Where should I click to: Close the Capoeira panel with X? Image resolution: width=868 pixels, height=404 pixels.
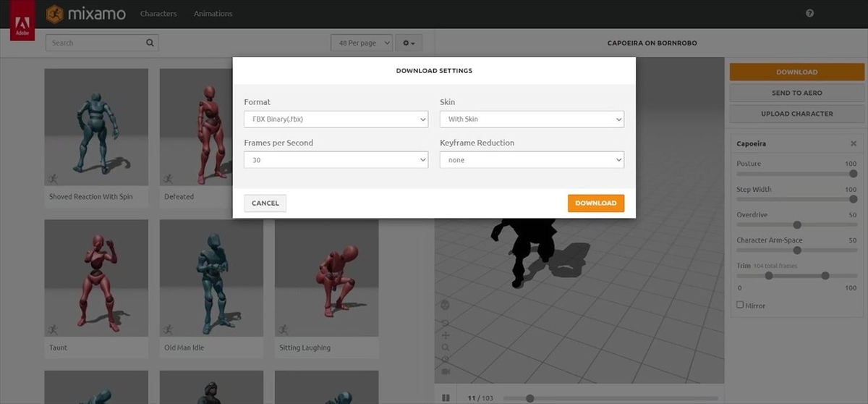coord(854,143)
